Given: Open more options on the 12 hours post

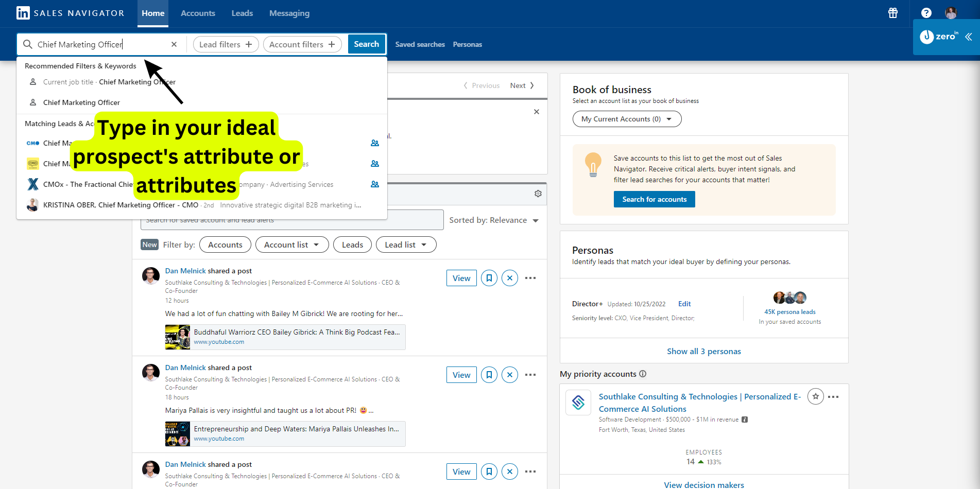Looking at the screenshot, I should coord(530,278).
